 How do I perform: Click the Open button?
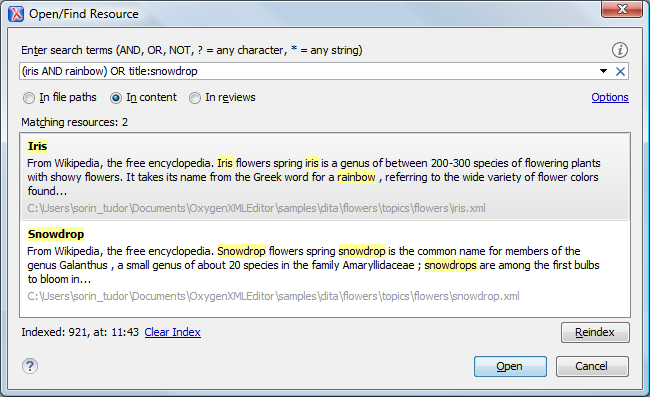(510, 366)
